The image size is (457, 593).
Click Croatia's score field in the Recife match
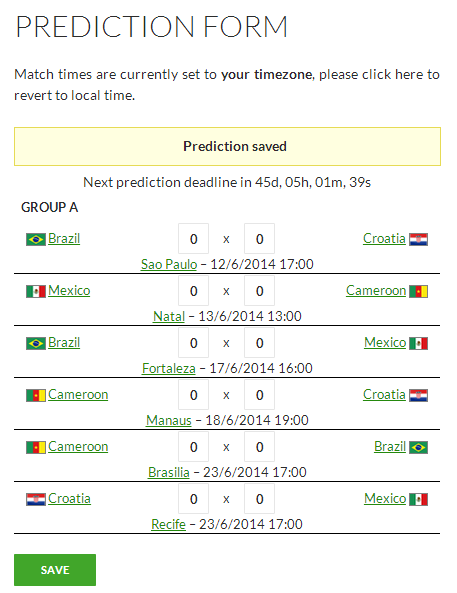pos(193,498)
